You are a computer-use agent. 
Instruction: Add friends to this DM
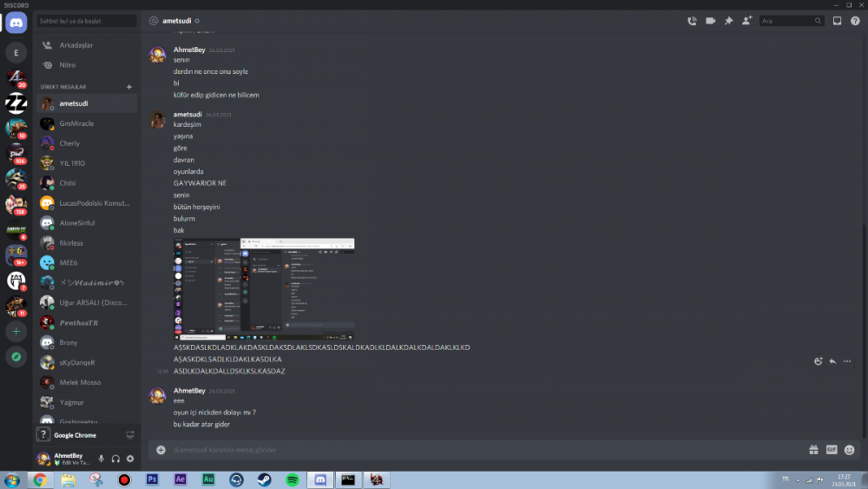coord(746,21)
